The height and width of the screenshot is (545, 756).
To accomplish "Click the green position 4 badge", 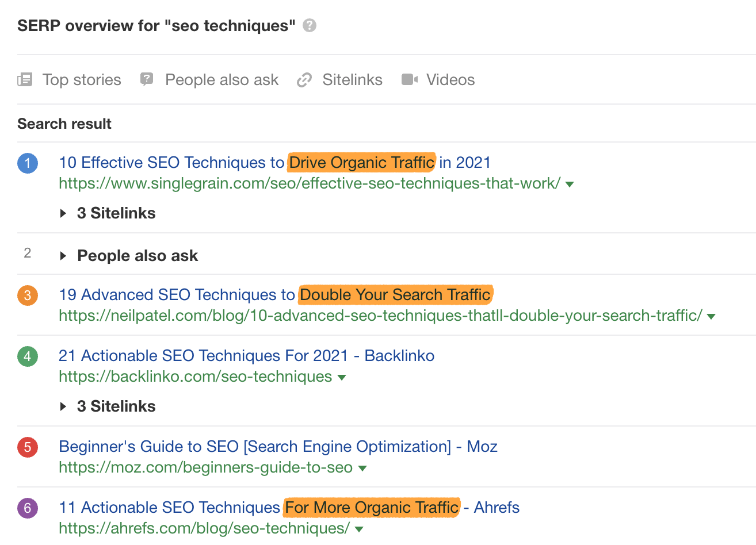I will pyautogui.click(x=27, y=356).
